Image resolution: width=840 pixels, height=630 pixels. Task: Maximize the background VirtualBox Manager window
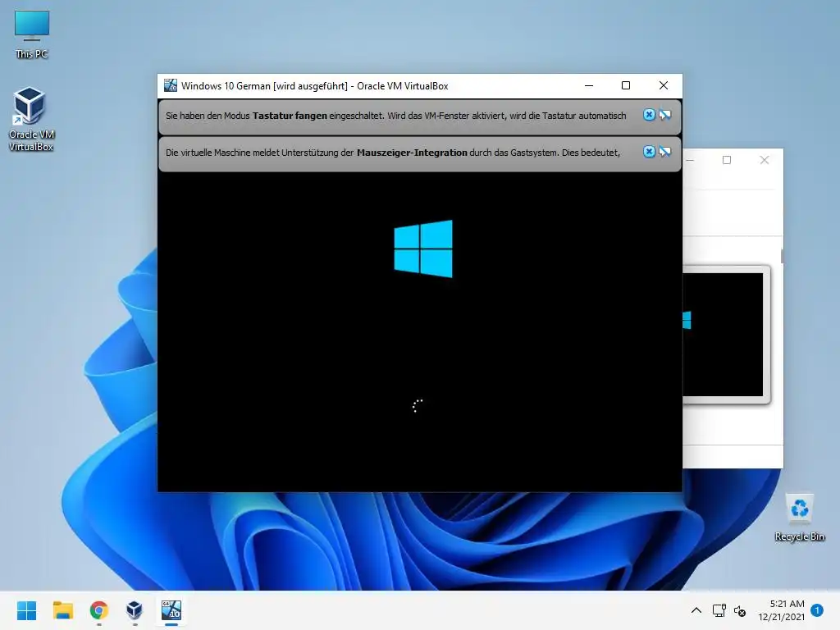[x=727, y=160]
